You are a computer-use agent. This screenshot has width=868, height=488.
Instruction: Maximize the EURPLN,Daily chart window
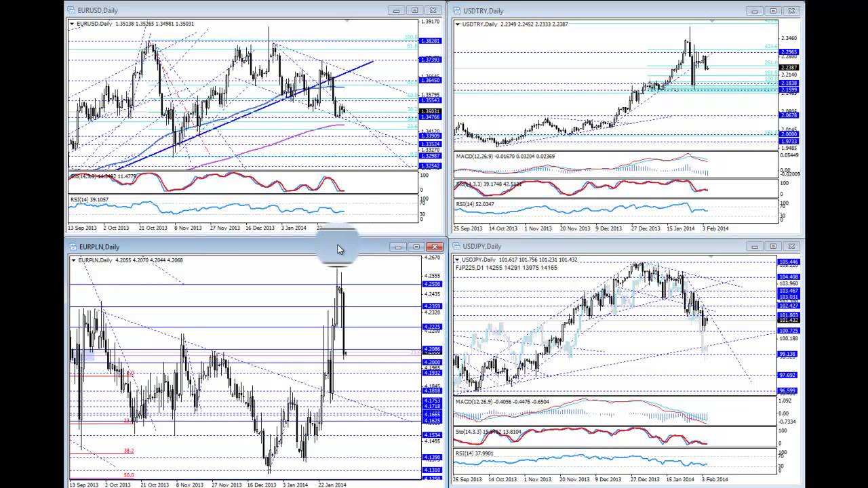[416, 247]
